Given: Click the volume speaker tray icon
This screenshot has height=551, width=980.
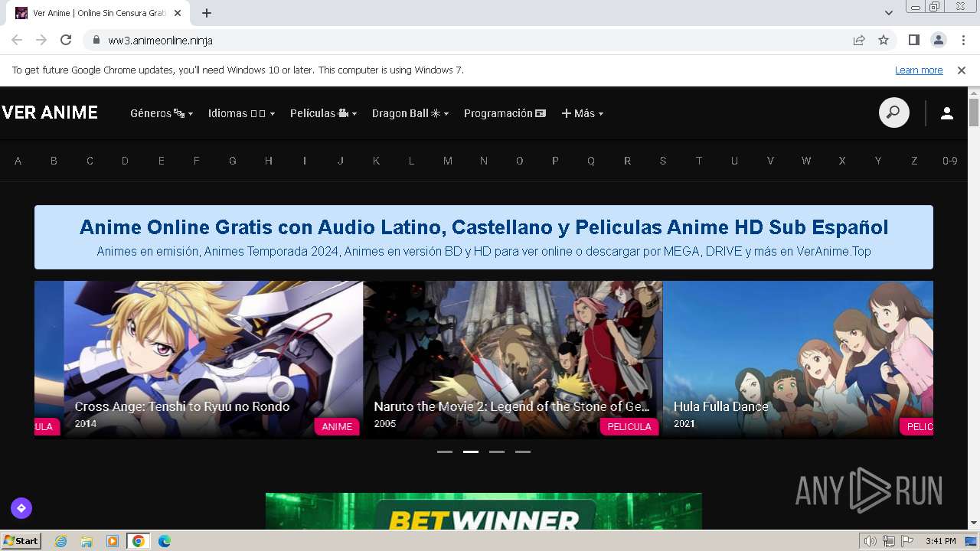Looking at the screenshot, I should click(x=870, y=541).
